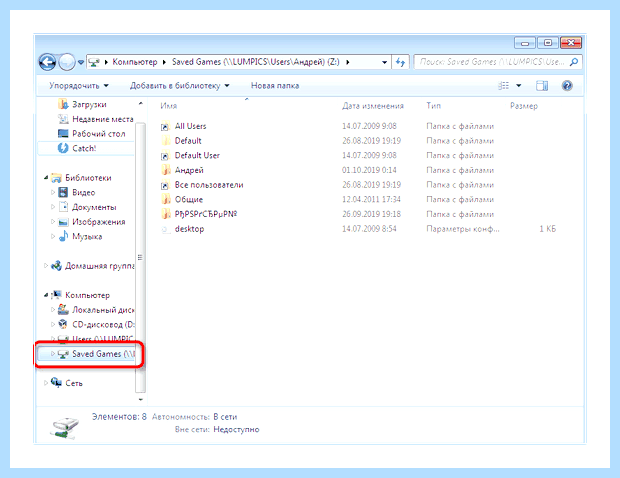Select Компьютер in the address breadcrumb
620x478 pixels.
pyautogui.click(x=135, y=62)
